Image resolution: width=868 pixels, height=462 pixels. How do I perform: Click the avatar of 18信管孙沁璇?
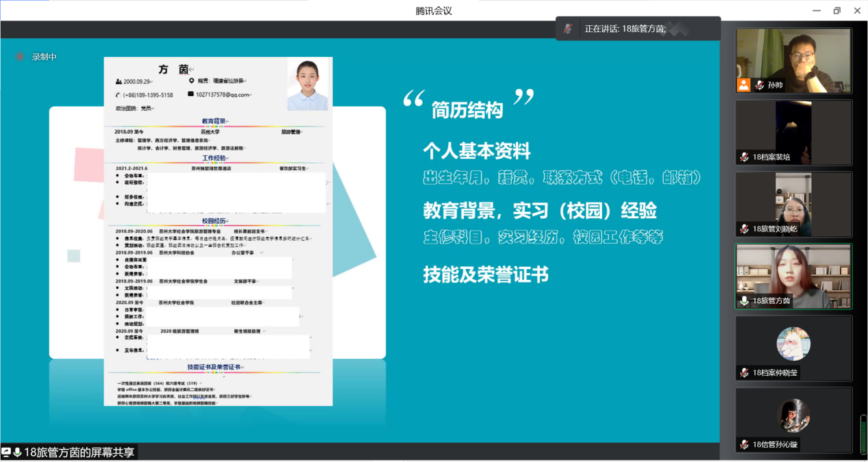tap(793, 415)
